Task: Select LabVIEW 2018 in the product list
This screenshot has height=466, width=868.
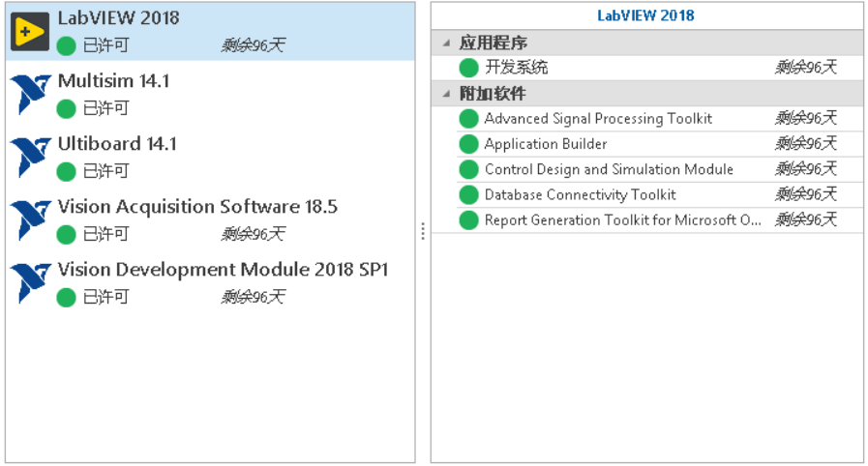Action: 210,32
